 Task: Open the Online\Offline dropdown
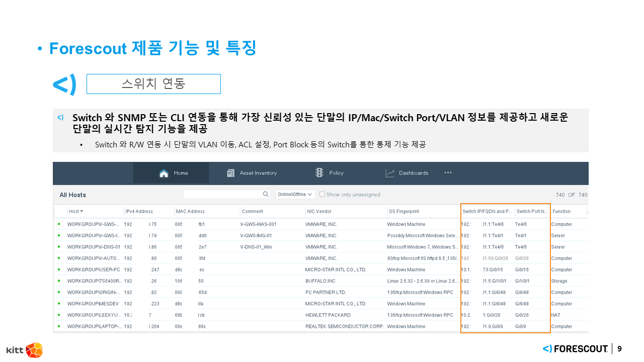[295, 195]
